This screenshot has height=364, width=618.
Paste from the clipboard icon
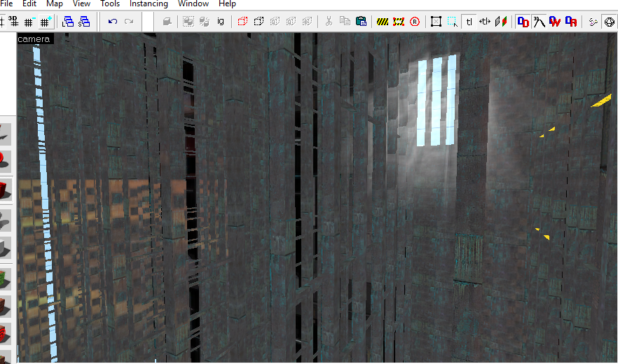click(361, 21)
